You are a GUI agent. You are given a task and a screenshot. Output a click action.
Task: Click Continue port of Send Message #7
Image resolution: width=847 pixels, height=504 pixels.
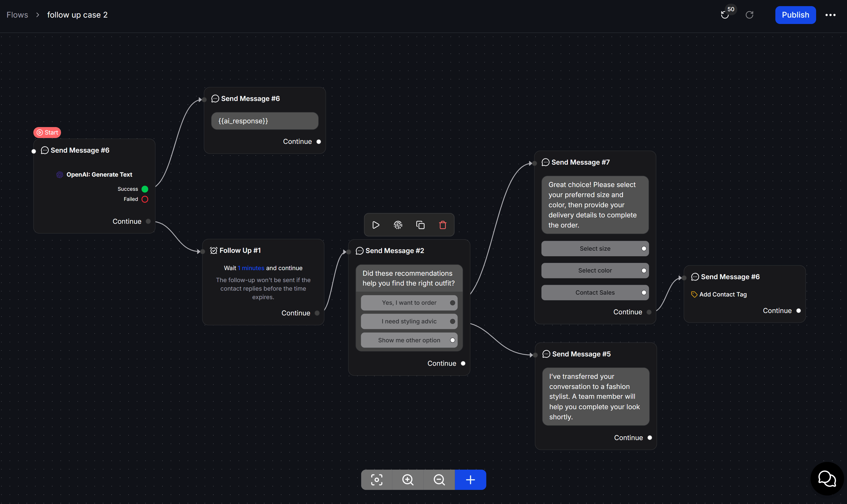pyautogui.click(x=649, y=312)
